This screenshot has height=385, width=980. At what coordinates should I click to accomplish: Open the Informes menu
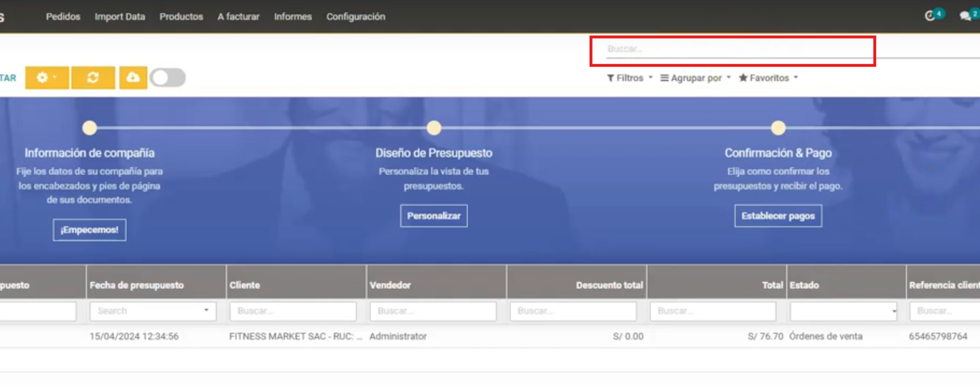(x=293, y=16)
